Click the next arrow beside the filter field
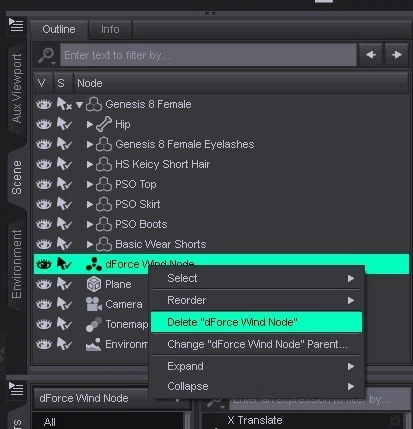Screen dimensions: 413x429 [x=397, y=55]
